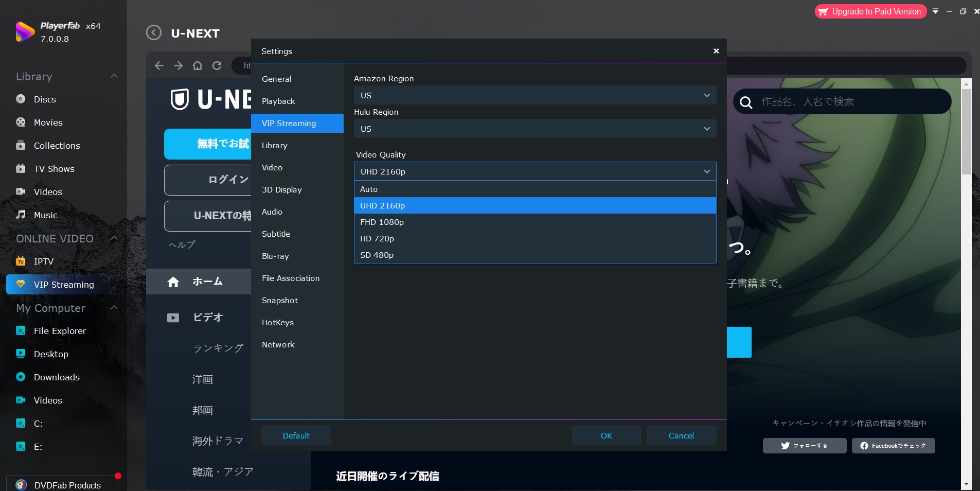Image resolution: width=980 pixels, height=491 pixels.
Task: Collapse the ONLINE VIDEO section
Action: pyautogui.click(x=114, y=238)
